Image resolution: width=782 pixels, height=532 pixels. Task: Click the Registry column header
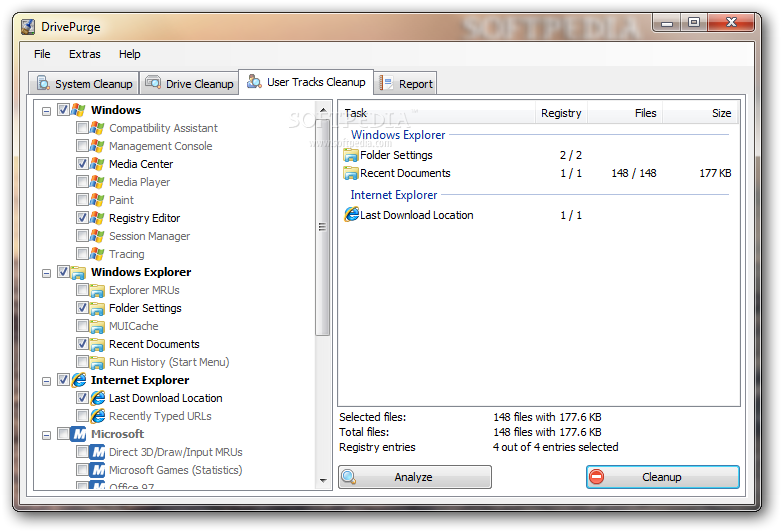pyautogui.click(x=561, y=113)
